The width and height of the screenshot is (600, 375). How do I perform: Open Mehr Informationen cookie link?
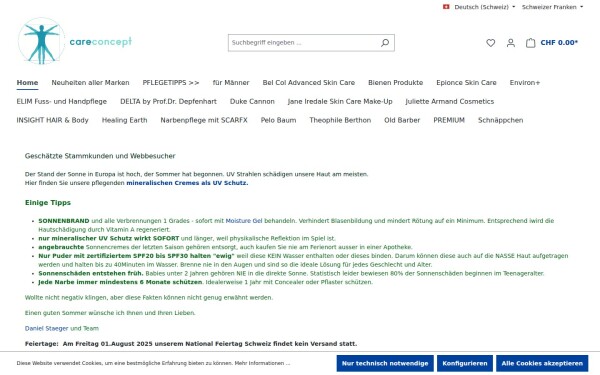point(262,363)
